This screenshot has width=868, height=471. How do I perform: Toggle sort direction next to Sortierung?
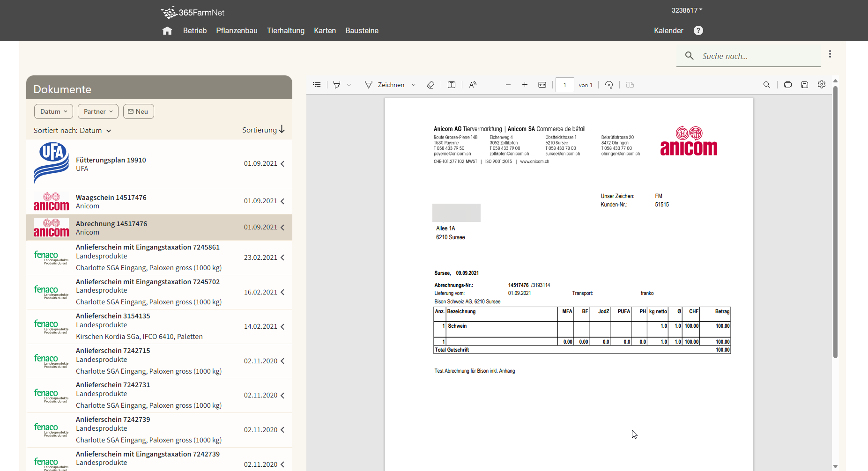click(x=282, y=130)
